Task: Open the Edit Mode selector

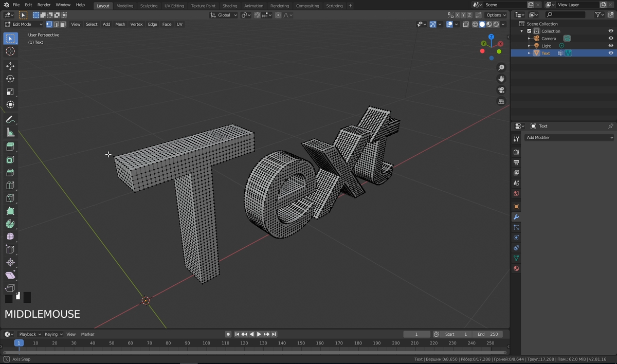Action: 23,24
